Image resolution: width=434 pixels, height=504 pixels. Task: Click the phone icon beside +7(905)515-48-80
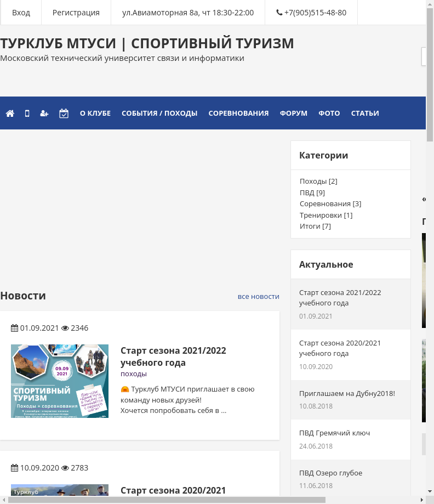pos(279,13)
